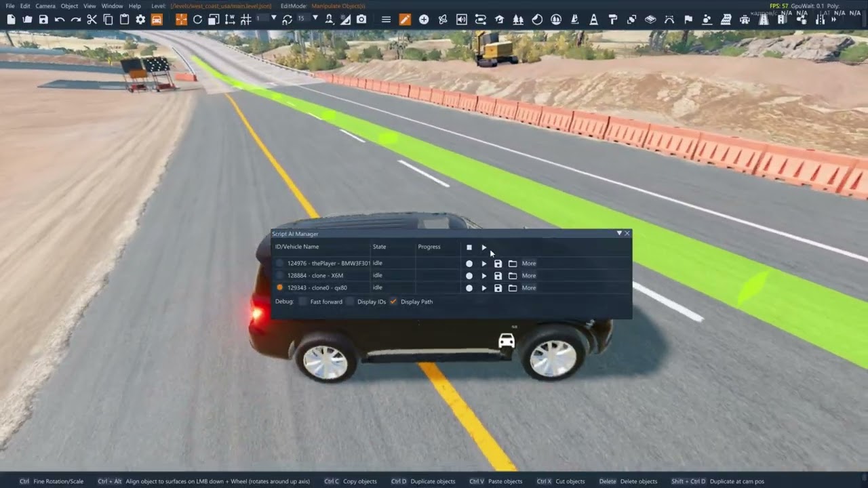
Task: Open the Camera menu
Action: tap(45, 6)
